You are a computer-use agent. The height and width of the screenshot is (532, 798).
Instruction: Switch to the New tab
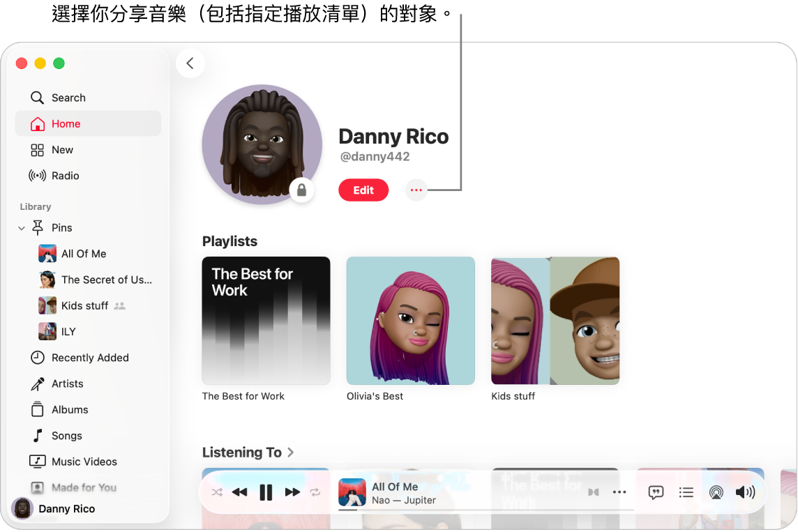pos(61,149)
